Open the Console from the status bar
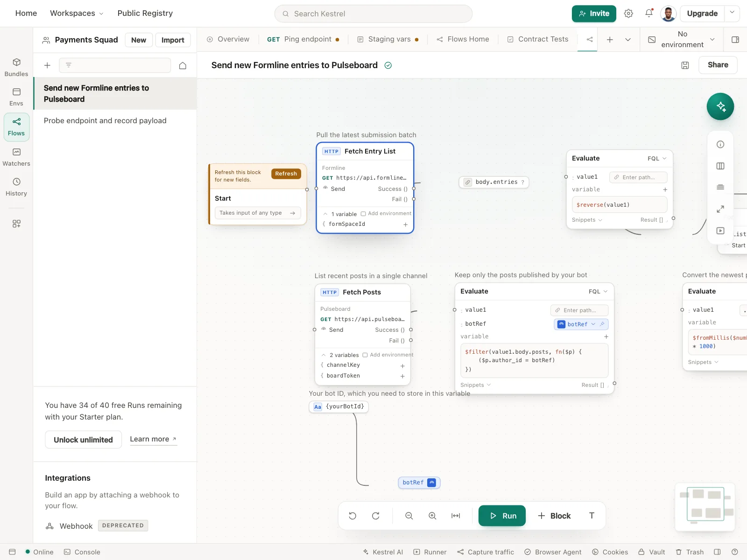 (x=82, y=552)
